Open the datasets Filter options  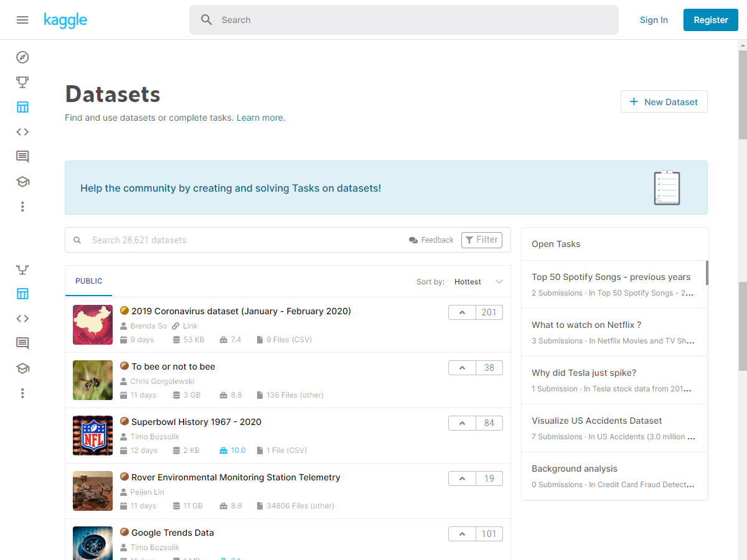[x=481, y=240]
